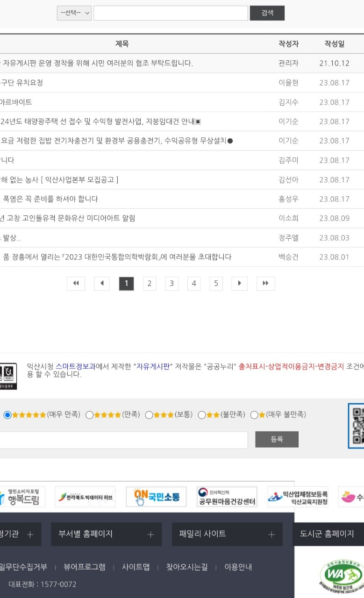Select 보통 three-star rating
364x598 pixels.
point(149,415)
